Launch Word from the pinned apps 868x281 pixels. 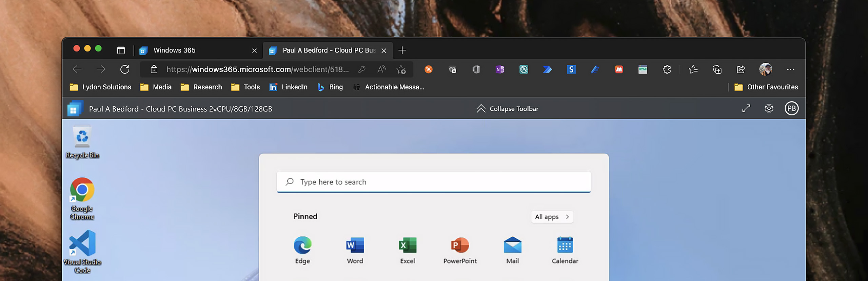[355, 250]
